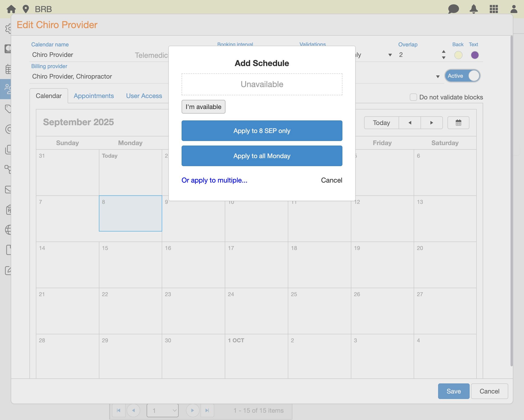
Task: Go to next month arrow
Action: 431,122
